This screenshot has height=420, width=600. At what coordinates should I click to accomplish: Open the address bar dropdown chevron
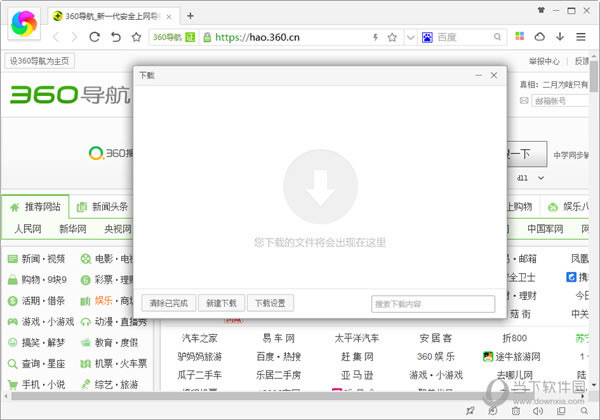point(411,37)
